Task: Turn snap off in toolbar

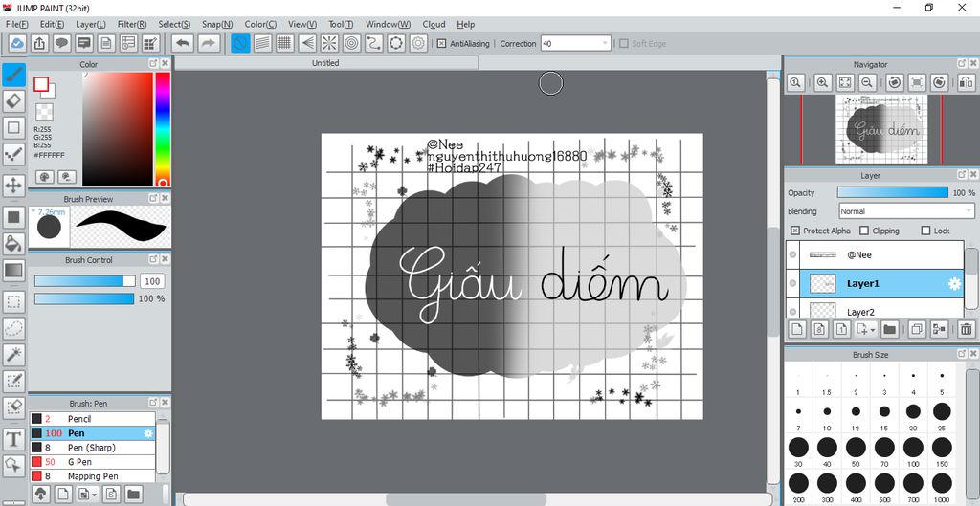Action: 240,43
